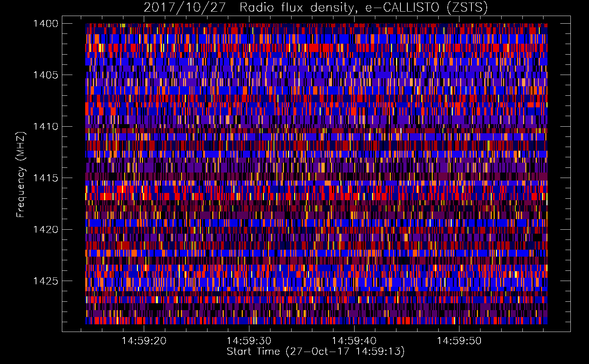Click the 1400 frequency axis label
Viewport: 589px width, 364px height.
tap(46, 24)
